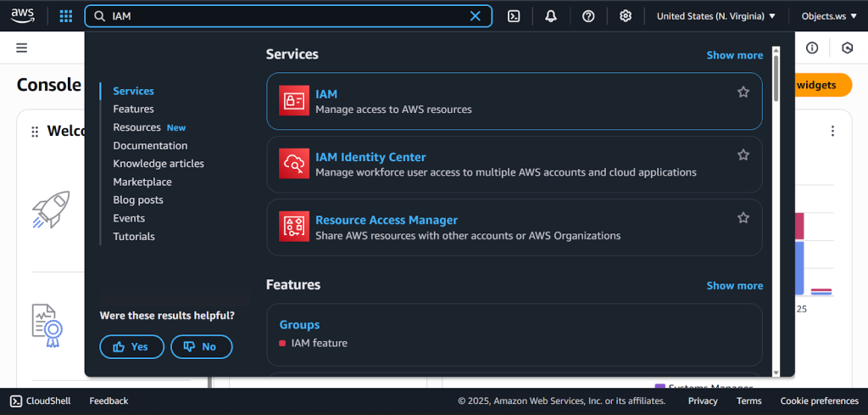868x415 pixels.
Task: Open the United States (N. Virginia) region dropdown
Action: (x=715, y=16)
